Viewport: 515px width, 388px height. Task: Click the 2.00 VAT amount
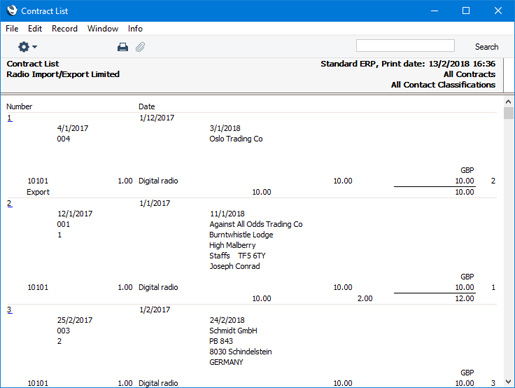click(365, 298)
